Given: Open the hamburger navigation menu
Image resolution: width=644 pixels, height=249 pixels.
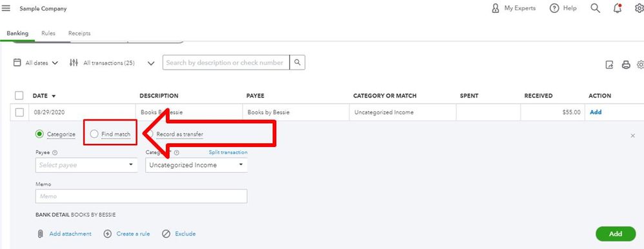Looking at the screenshot, I should 6,8.
